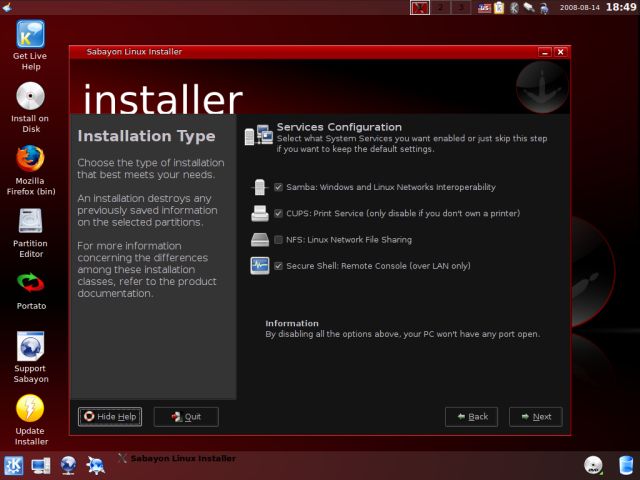Go Back to the previous installer step
Viewport: 640px width, 480px height.
coord(471,417)
